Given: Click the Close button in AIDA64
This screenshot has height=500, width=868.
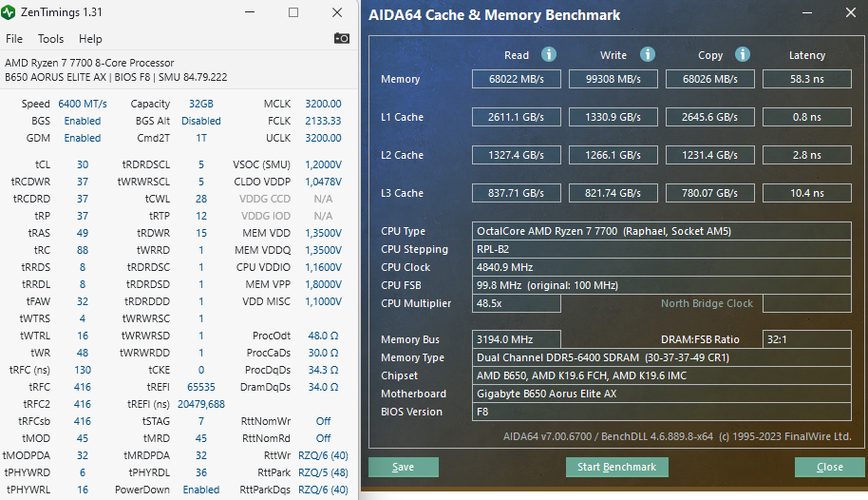Looking at the screenshot, I should 829,467.
